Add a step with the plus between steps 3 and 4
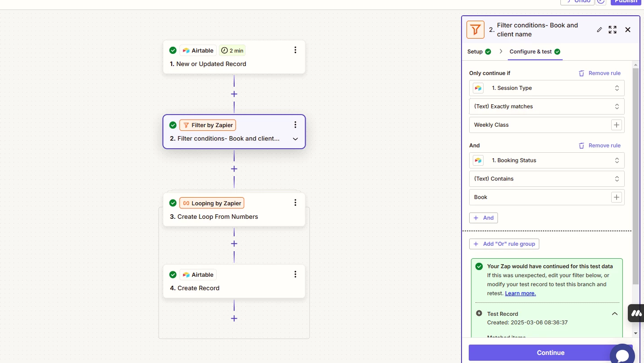 (x=234, y=243)
